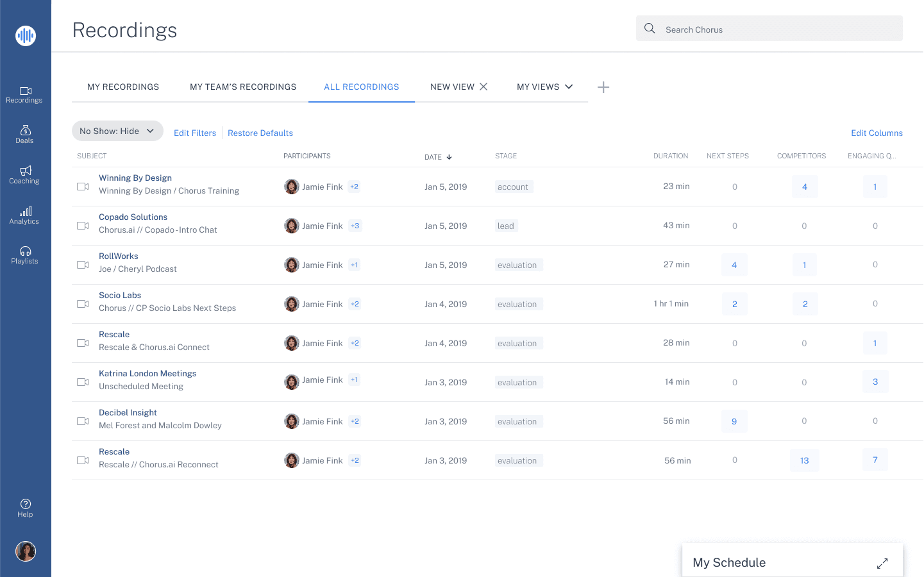Screen dimensions: 924x577
Task: Sort by Date column arrow
Action: tap(449, 157)
